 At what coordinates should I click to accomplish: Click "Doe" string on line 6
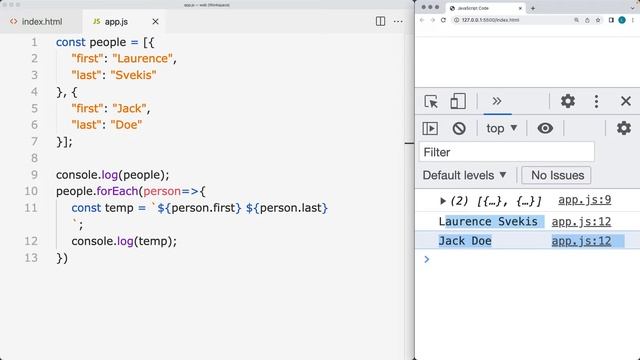126,125
